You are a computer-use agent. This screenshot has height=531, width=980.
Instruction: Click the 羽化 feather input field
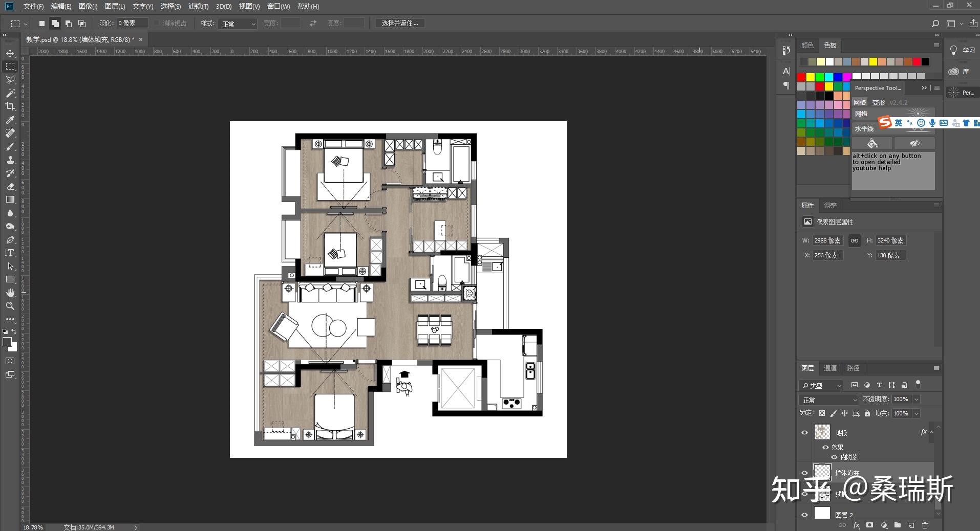(x=133, y=24)
